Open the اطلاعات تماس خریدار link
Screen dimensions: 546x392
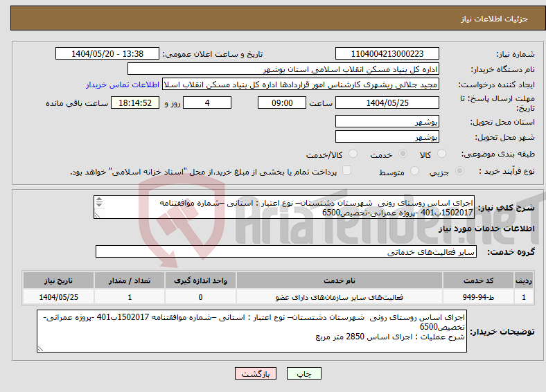(x=123, y=84)
